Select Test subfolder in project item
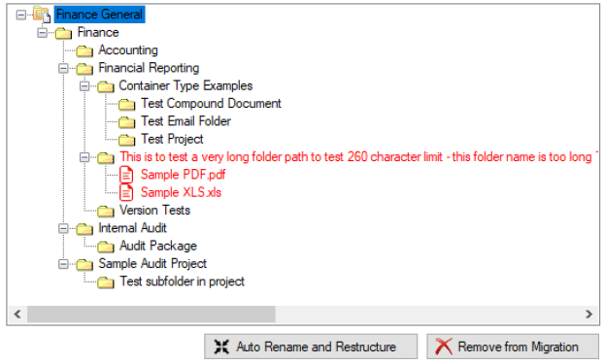The image size is (604, 364). (182, 281)
